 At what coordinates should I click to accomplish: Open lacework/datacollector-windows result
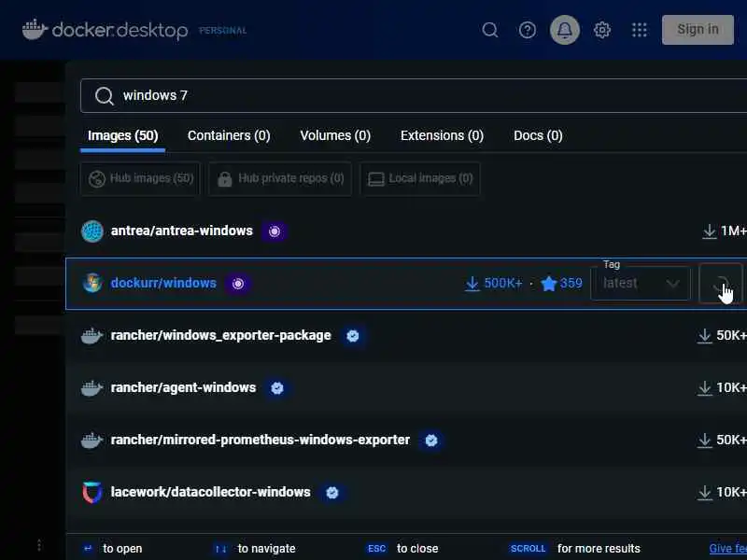[x=211, y=493]
